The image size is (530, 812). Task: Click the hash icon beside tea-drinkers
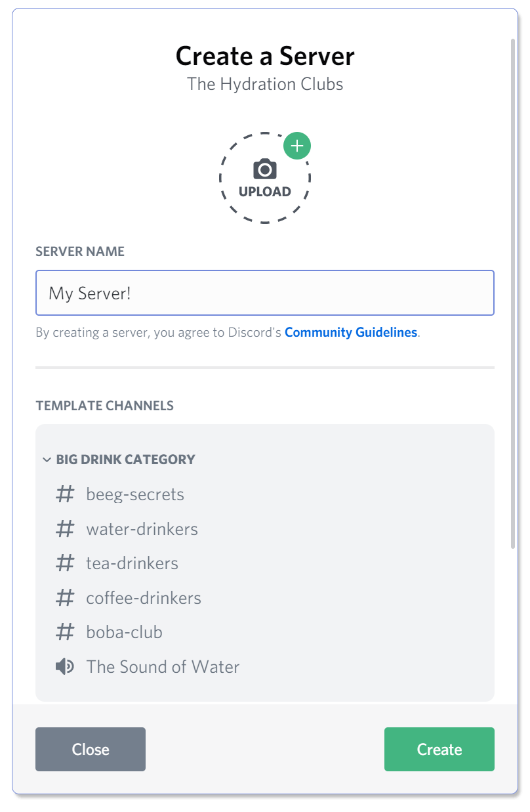click(x=65, y=563)
